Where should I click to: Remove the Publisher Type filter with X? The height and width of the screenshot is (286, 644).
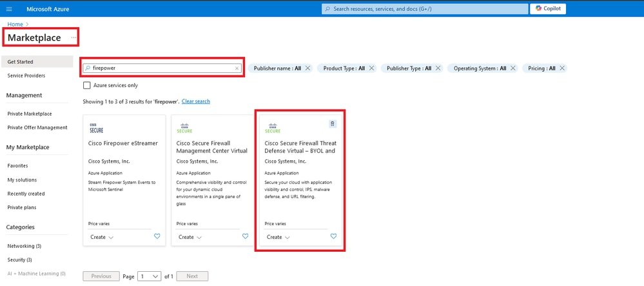(438, 68)
